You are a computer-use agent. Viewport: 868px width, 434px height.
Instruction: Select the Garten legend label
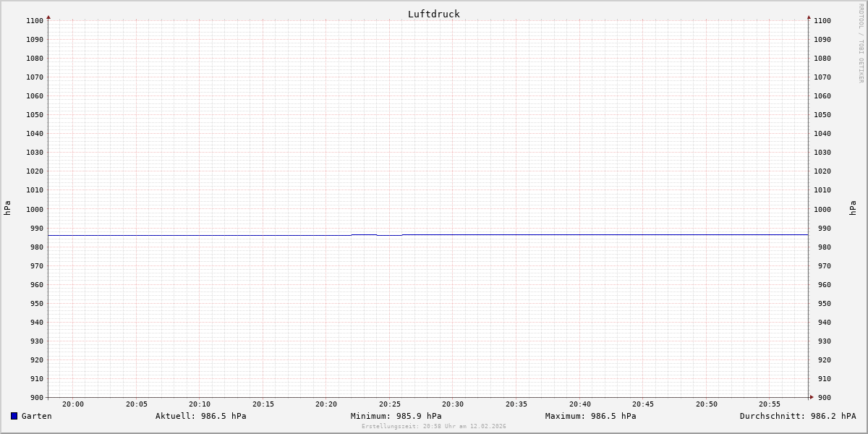pyautogui.click(x=36, y=416)
